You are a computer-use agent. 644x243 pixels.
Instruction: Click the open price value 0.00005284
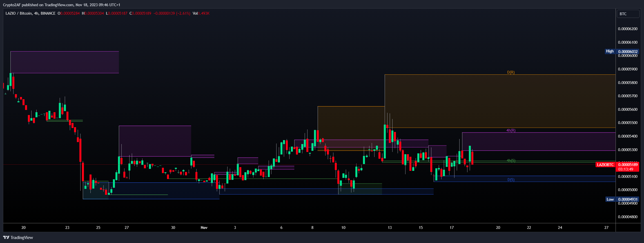(x=70, y=13)
